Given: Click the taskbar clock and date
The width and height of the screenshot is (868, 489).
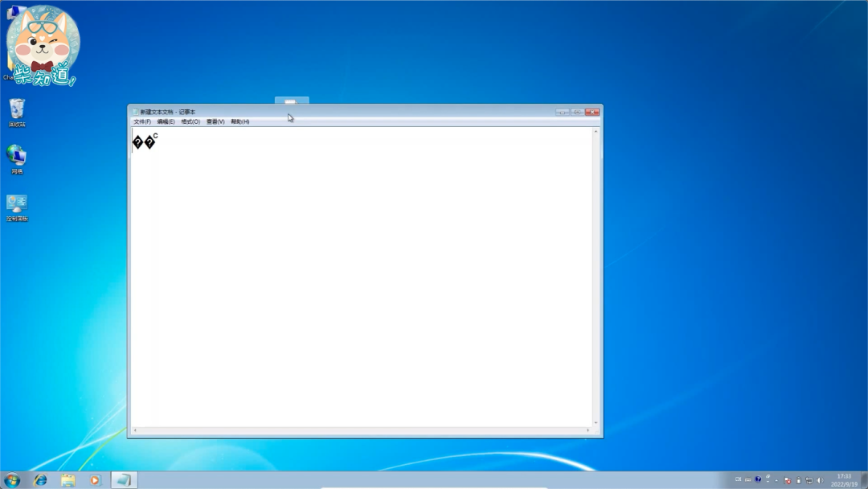Looking at the screenshot, I should pyautogui.click(x=844, y=480).
